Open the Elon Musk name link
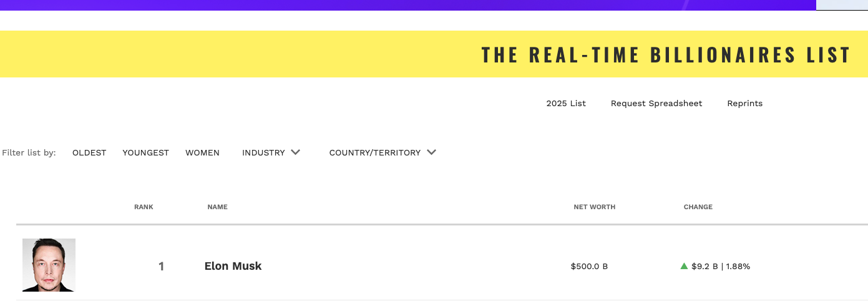The width and height of the screenshot is (868, 301). point(233,266)
